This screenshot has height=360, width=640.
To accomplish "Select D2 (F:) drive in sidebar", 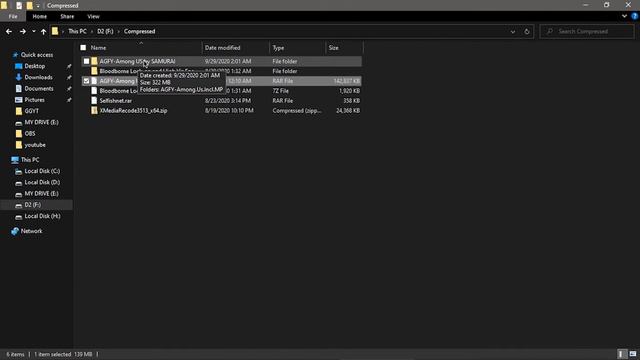I will point(33,205).
